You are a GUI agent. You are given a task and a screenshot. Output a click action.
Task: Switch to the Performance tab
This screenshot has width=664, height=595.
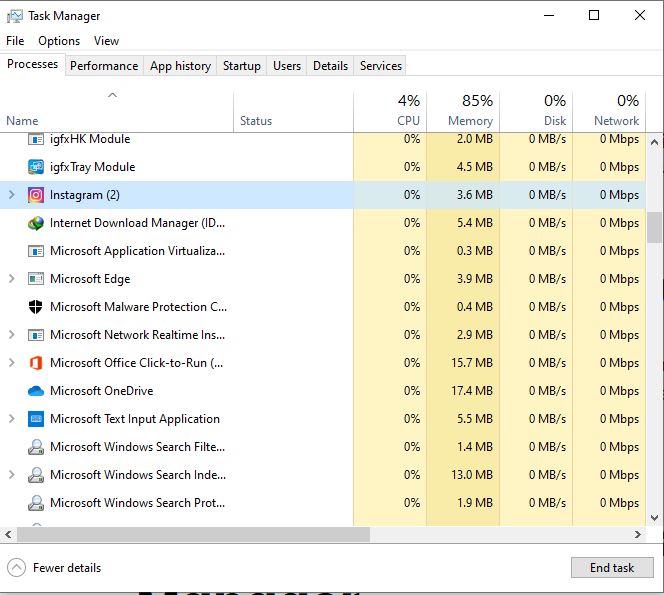point(104,66)
